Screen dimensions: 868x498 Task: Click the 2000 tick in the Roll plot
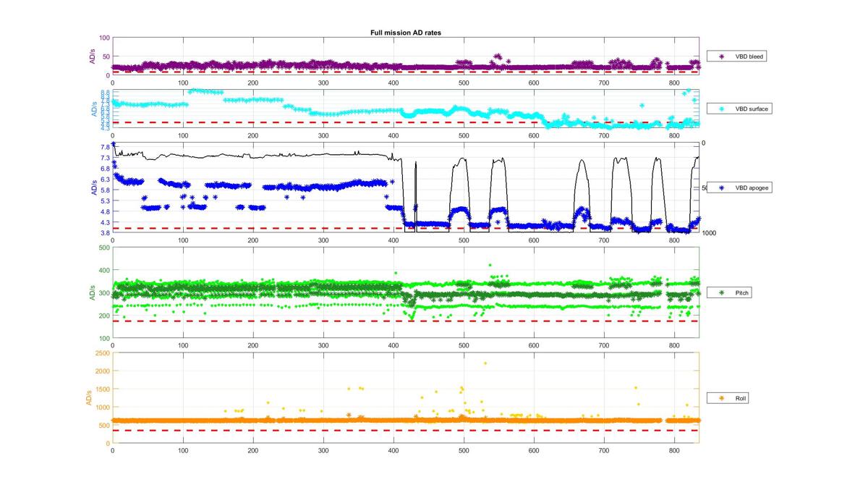point(101,371)
